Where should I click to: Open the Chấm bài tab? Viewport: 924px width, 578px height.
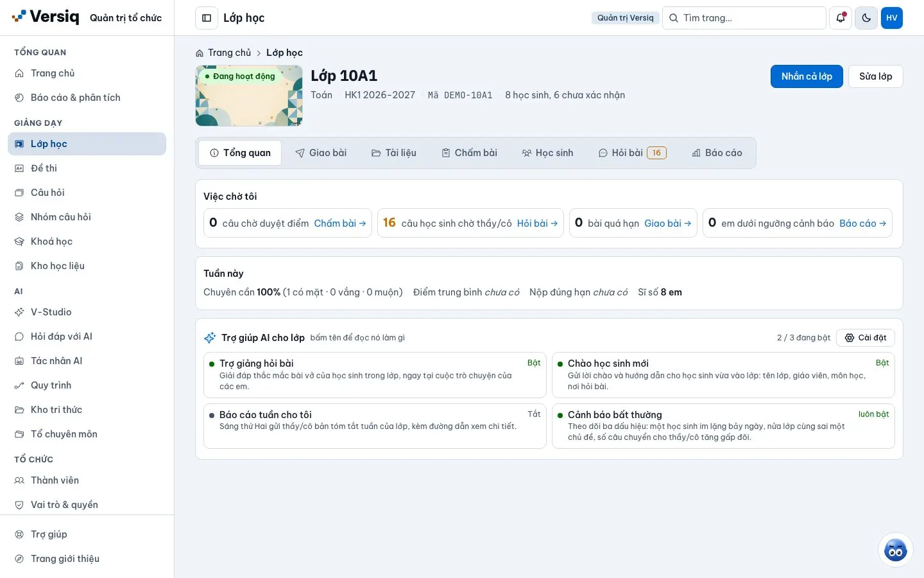pos(469,153)
